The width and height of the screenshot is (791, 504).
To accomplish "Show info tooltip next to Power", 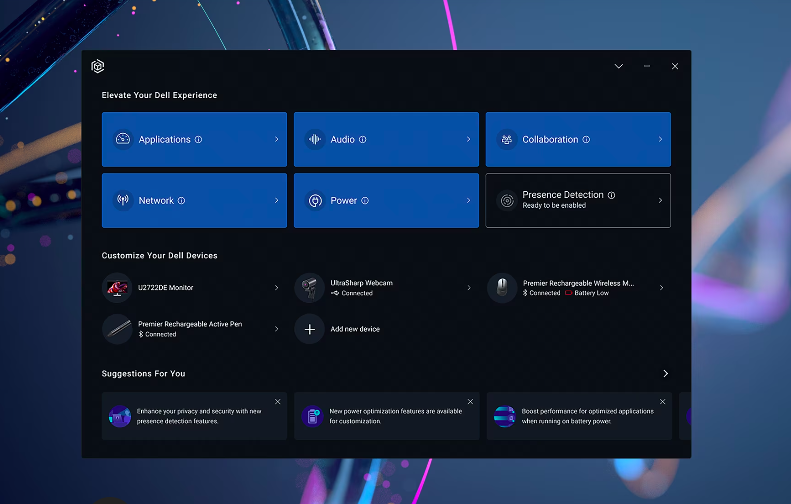I will [x=365, y=201].
